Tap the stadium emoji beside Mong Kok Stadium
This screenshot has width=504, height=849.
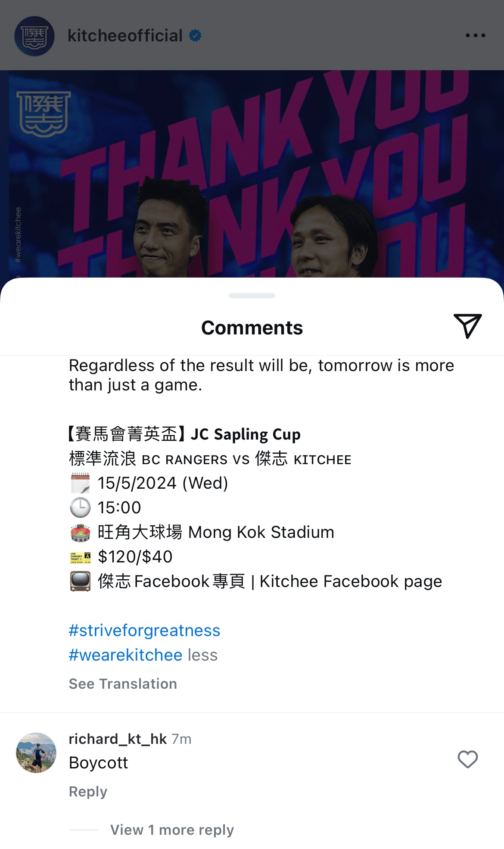[80, 532]
